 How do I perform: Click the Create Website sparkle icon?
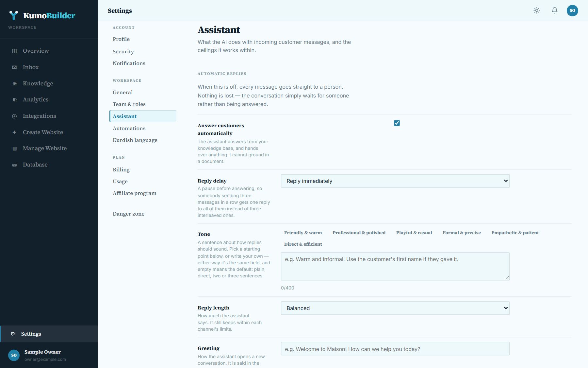tap(14, 132)
